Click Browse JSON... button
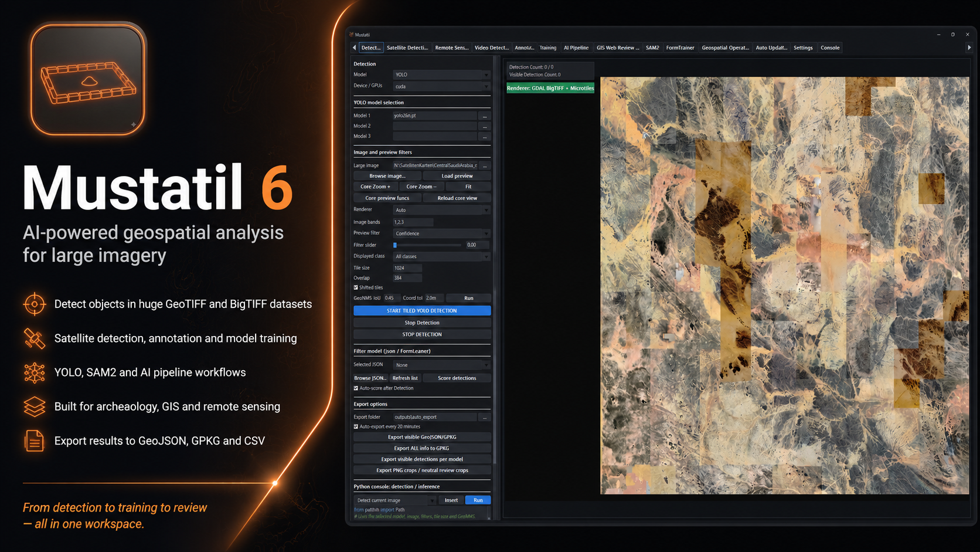The width and height of the screenshot is (980, 552). coord(370,378)
